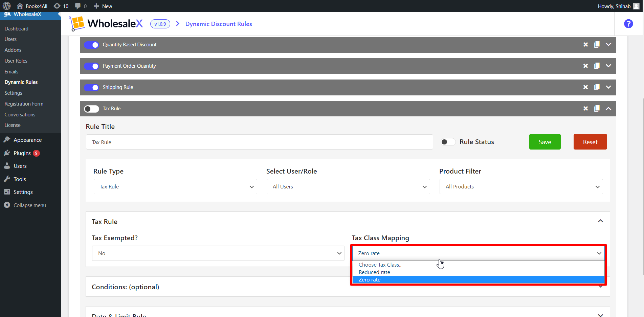The image size is (644, 317).
Task: Click the WordPress logo icon
Action: [7, 6]
